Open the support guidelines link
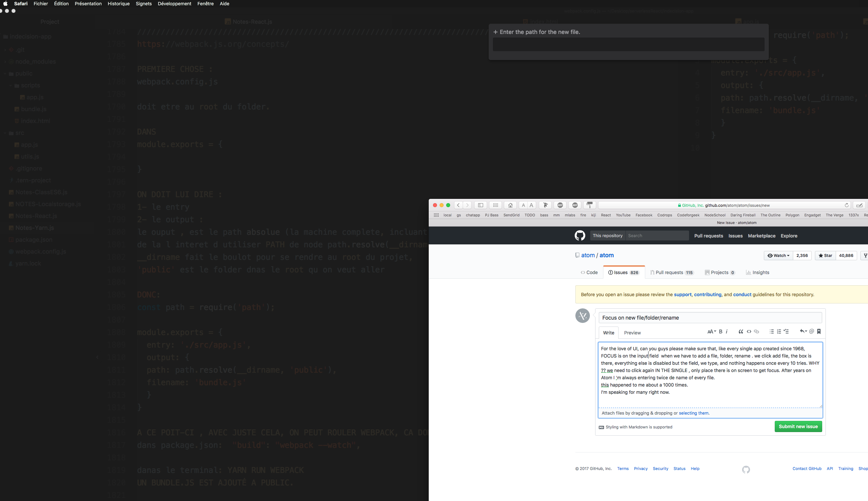 click(x=682, y=295)
